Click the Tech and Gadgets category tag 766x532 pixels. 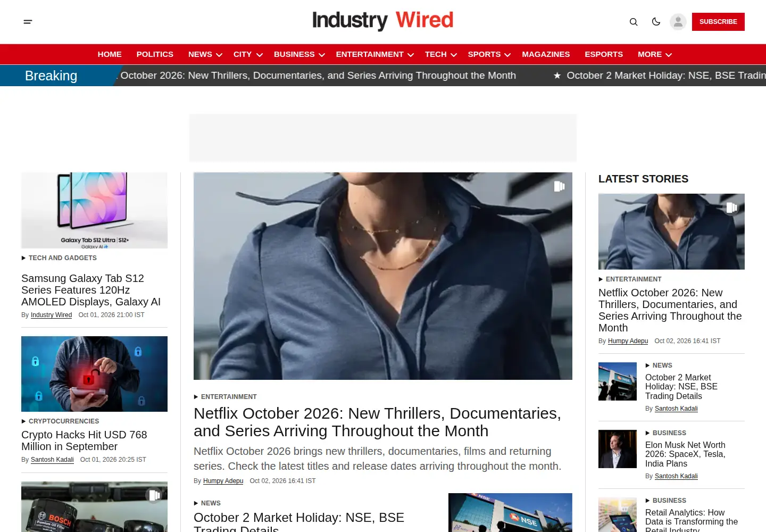(x=63, y=258)
